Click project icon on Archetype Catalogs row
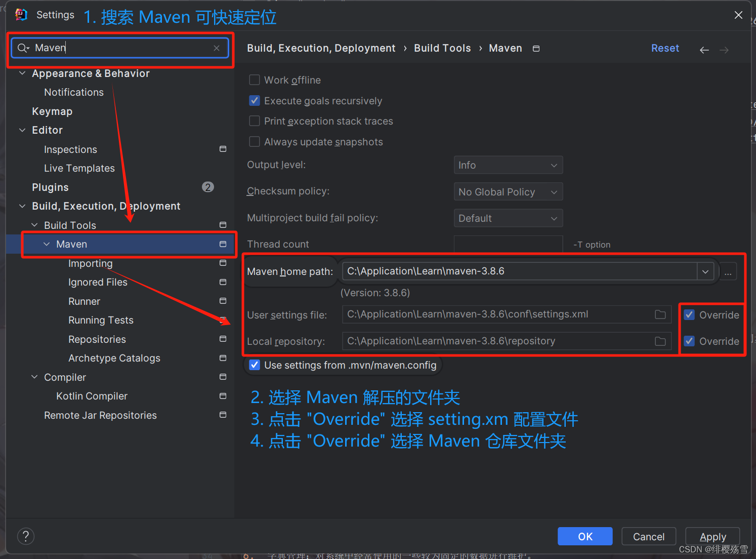This screenshot has height=559, width=756. click(223, 358)
